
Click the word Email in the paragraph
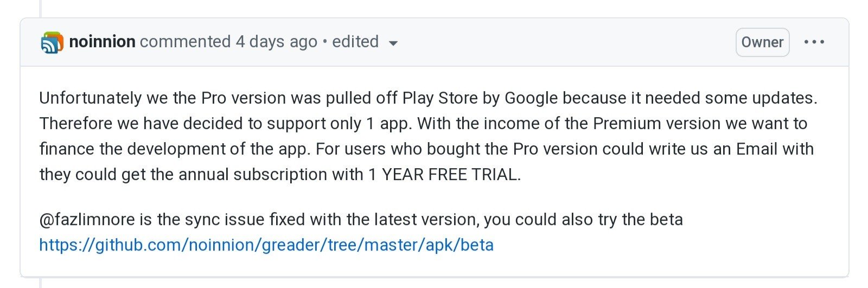[x=756, y=149]
